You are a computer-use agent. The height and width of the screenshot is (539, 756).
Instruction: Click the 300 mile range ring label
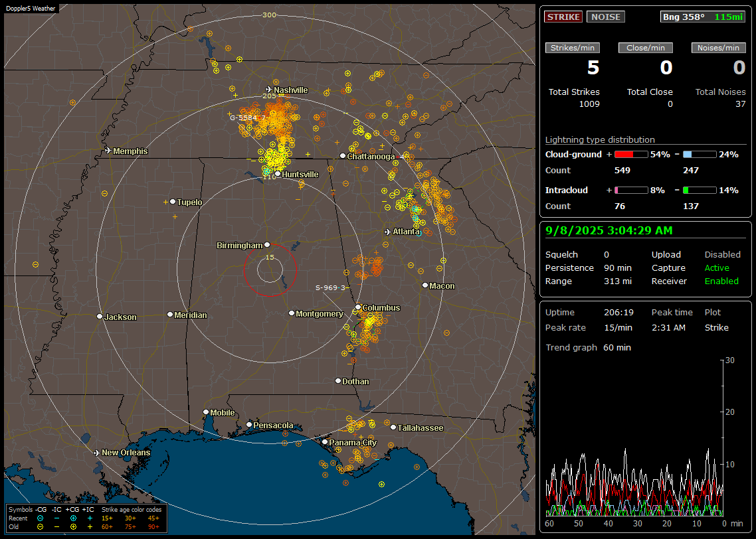pyautogui.click(x=270, y=15)
